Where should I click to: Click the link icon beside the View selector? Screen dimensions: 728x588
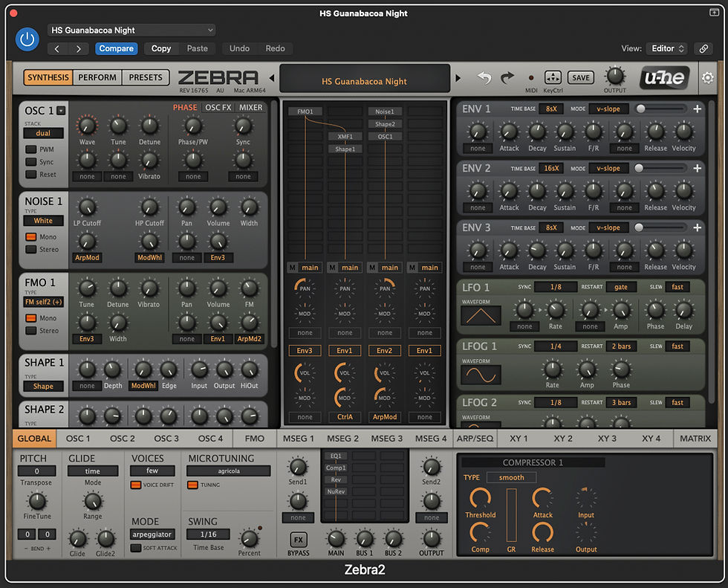point(703,48)
